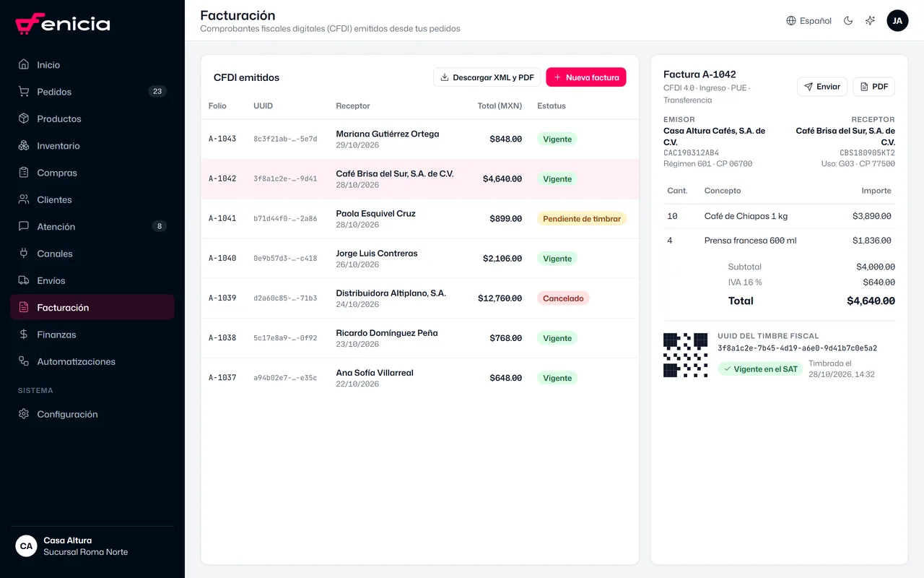Click folio A-1041 in the table
Viewport: 924px width, 578px height.
pos(222,218)
